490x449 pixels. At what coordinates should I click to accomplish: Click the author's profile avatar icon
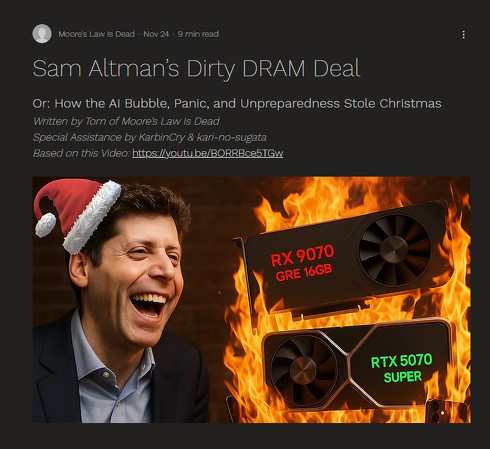tap(42, 34)
